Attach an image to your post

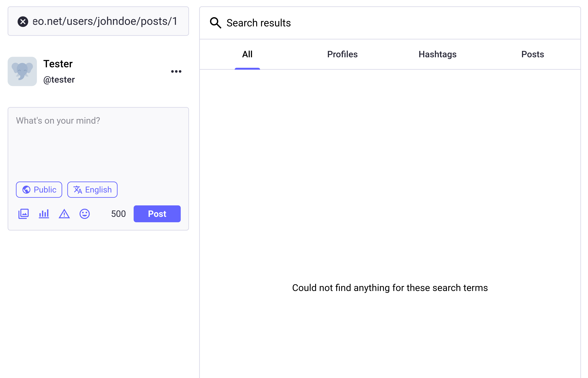point(23,214)
